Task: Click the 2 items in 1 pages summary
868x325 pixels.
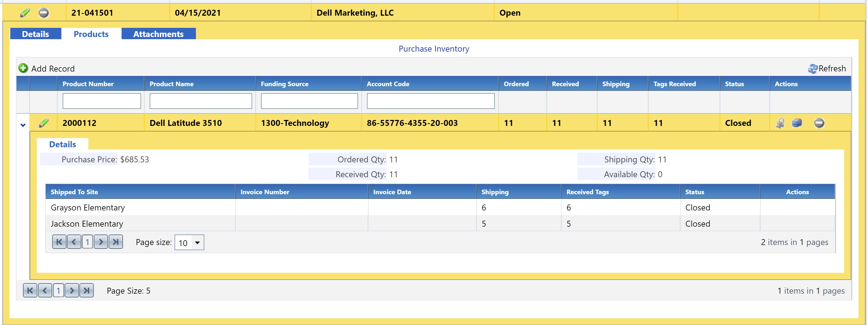Action: (794, 242)
